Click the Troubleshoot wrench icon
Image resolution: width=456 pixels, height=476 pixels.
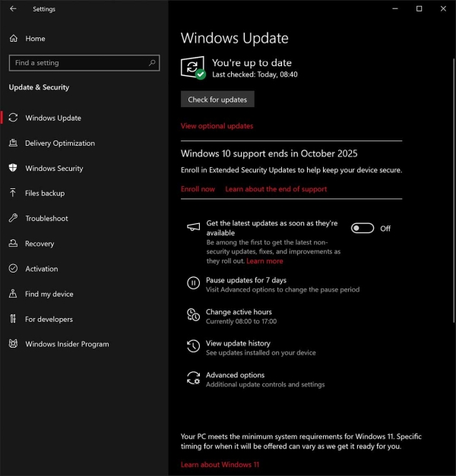[x=13, y=218]
